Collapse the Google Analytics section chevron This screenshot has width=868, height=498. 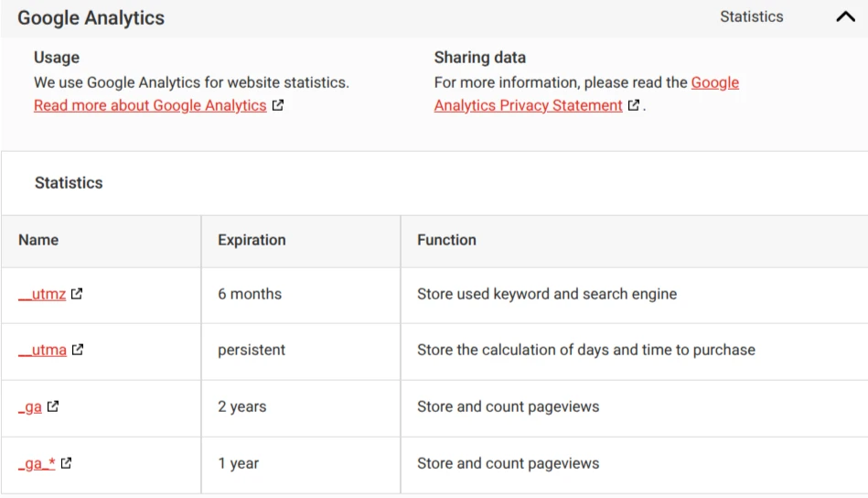pos(845,16)
